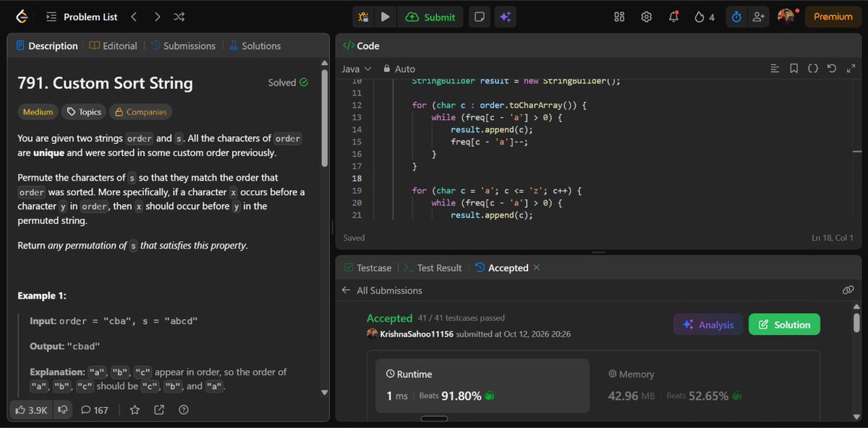Screen dimensions: 868x428
Task: Go back to All Submissions
Action: click(383, 291)
